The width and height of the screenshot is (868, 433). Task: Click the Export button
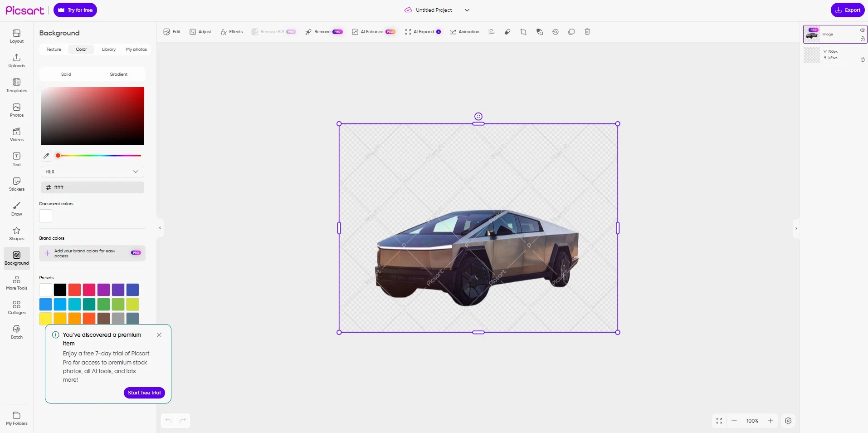click(848, 10)
